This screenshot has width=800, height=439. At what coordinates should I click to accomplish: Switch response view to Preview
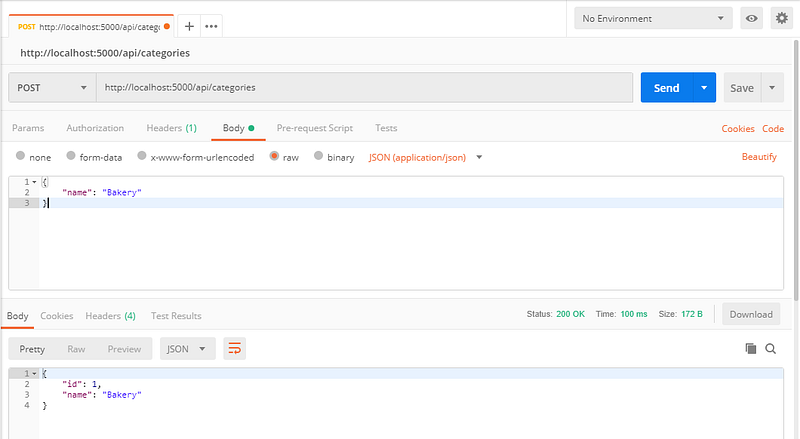coord(124,349)
